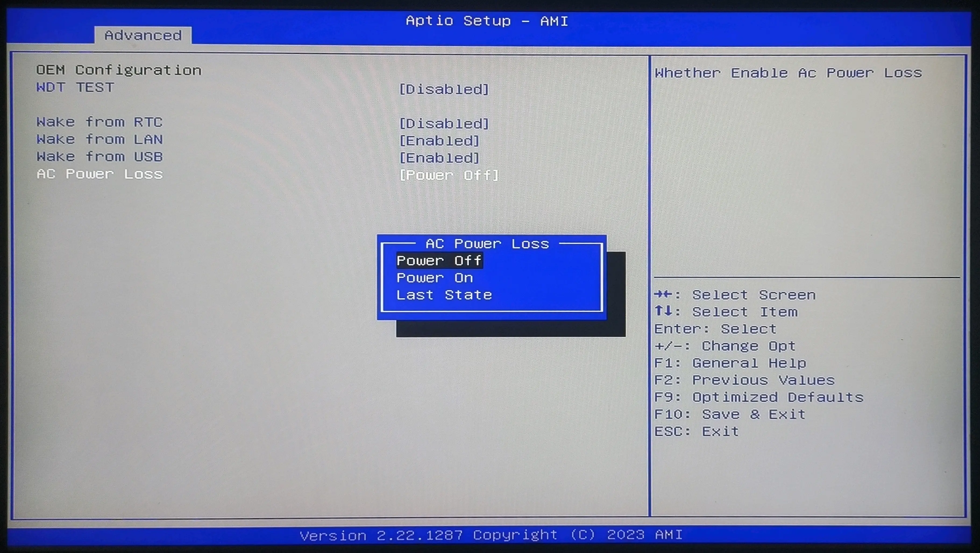This screenshot has height=553, width=980.
Task: Click the Aptio Setup - AMI title
Action: (x=487, y=20)
